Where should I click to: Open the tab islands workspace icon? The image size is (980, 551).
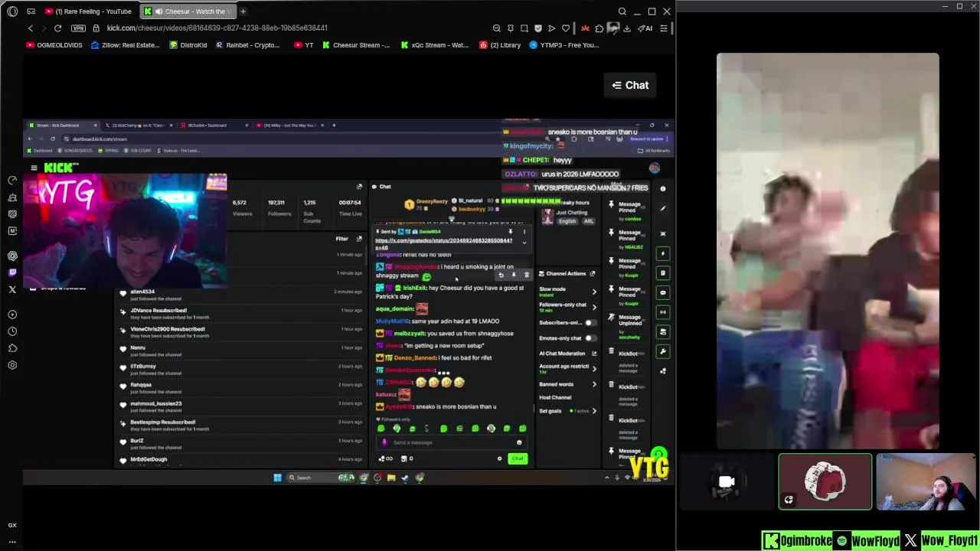pos(31,11)
